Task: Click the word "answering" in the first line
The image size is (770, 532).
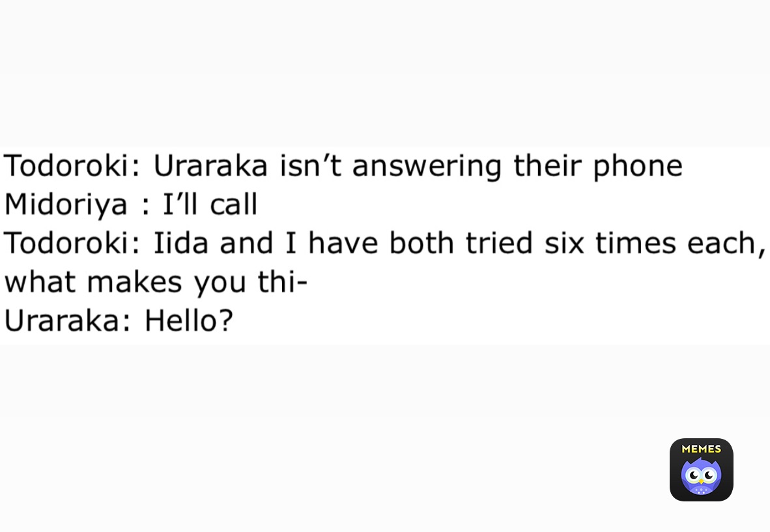Action: tap(427, 167)
